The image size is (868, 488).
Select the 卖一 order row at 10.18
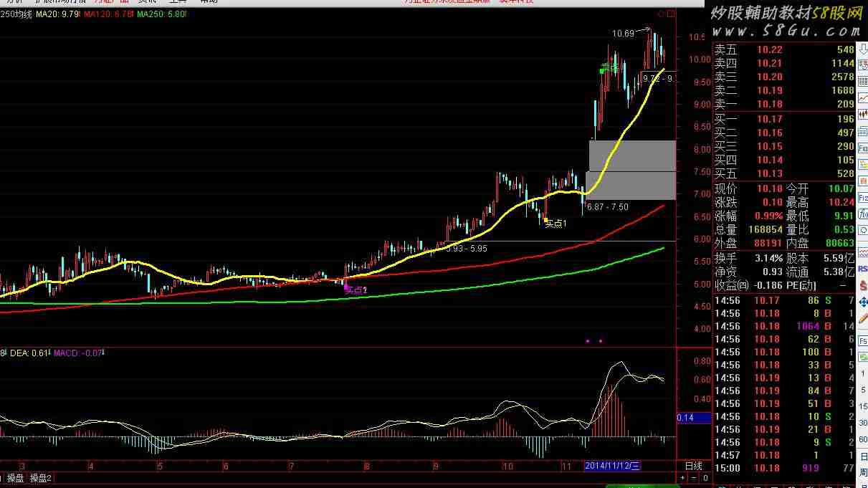785,105
